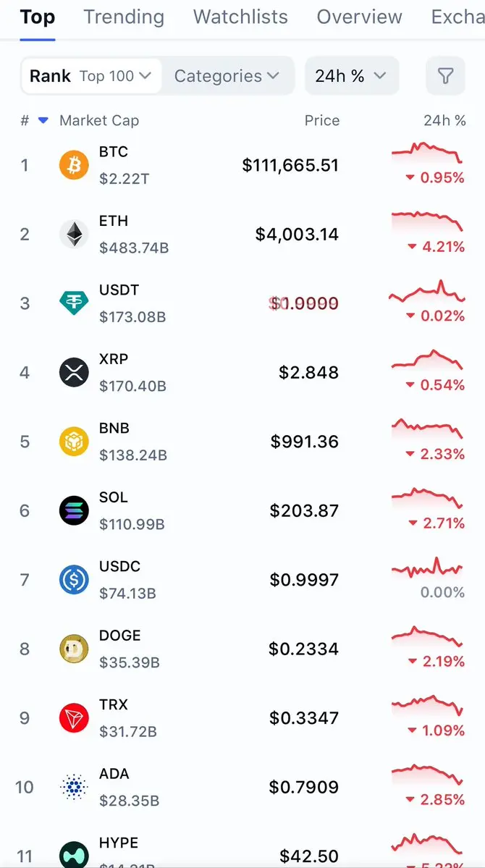This screenshot has width=485, height=868.
Task: Open the filter funnel button
Action: pos(445,76)
